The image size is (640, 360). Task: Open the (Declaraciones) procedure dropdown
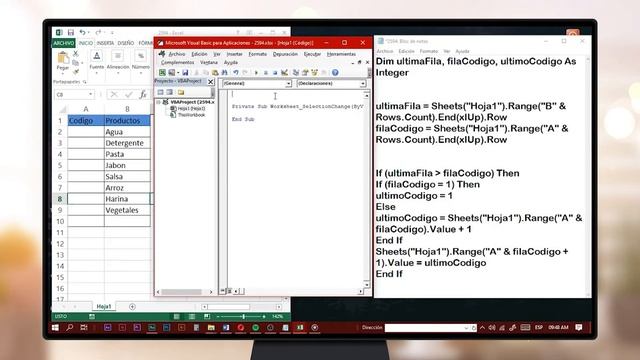click(x=362, y=83)
